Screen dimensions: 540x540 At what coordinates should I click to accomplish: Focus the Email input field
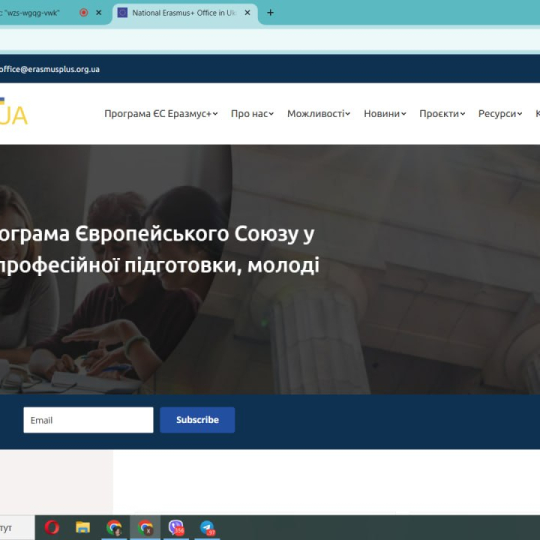pos(88,420)
